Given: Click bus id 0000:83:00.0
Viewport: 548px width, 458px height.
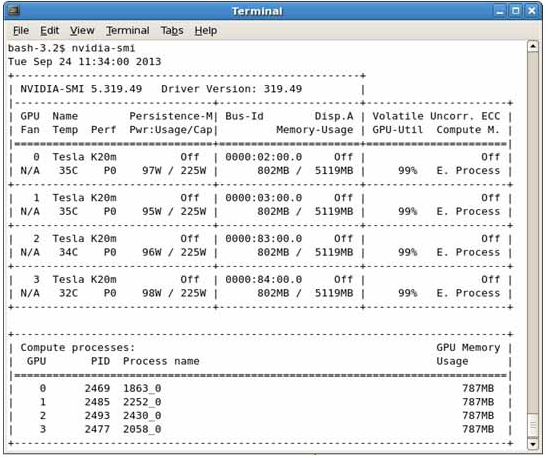Looking at the screenshot, I should click(264, 239).
